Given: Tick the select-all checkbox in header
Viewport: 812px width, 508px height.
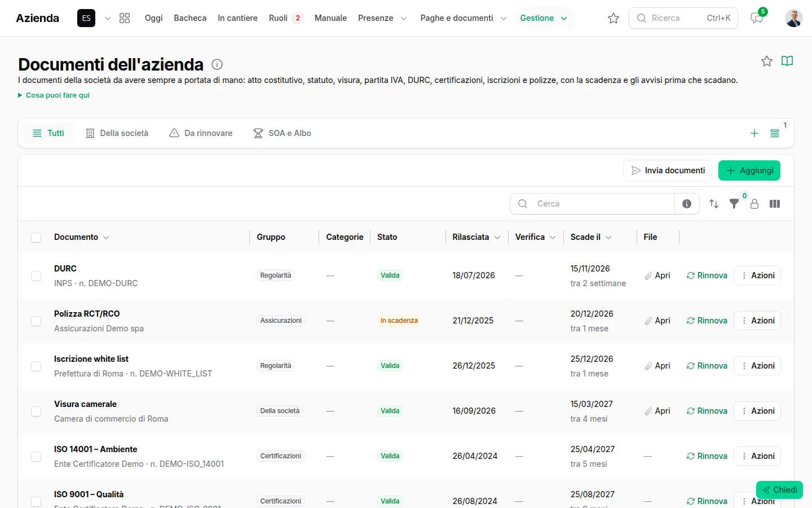Looking at the screenshot, I should pos(36,238).
